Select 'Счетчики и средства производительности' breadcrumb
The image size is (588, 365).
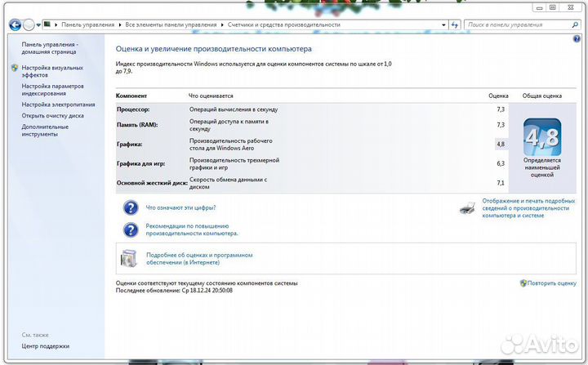click(284, 24)
